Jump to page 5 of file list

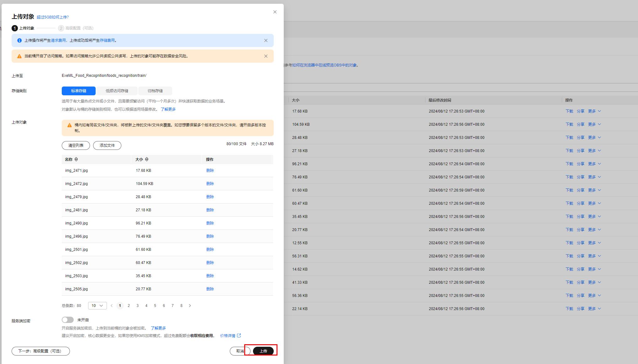pyautogui.click(x=155, y=306)
